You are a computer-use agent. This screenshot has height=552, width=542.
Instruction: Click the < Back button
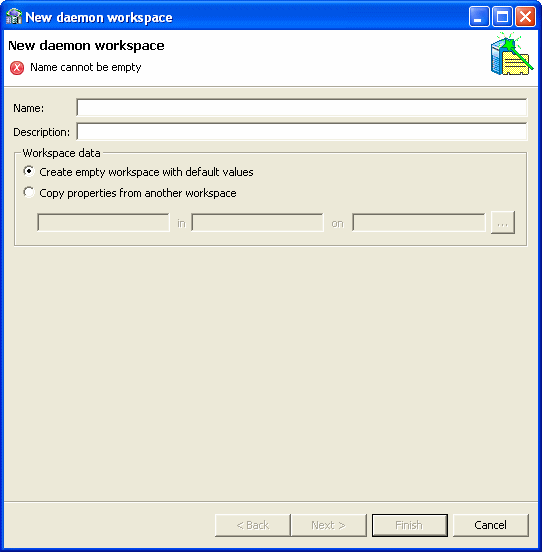253,525
